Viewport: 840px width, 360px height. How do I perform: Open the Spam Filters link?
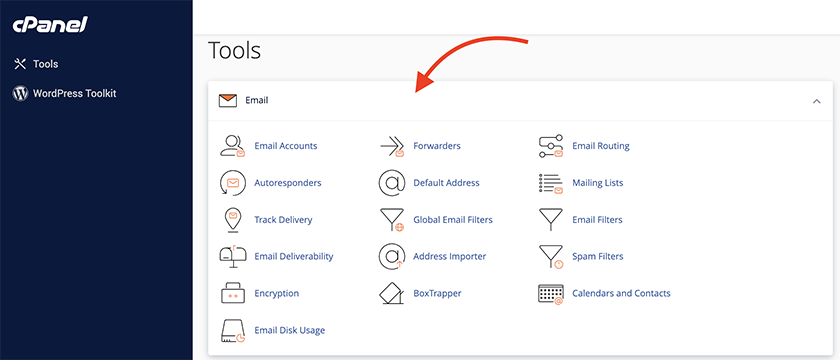point(598,257)
